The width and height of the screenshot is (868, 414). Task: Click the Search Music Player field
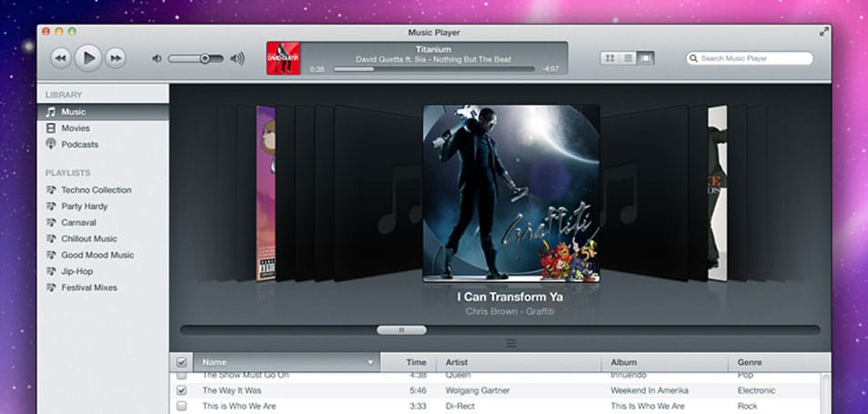[x=750, y=58]
